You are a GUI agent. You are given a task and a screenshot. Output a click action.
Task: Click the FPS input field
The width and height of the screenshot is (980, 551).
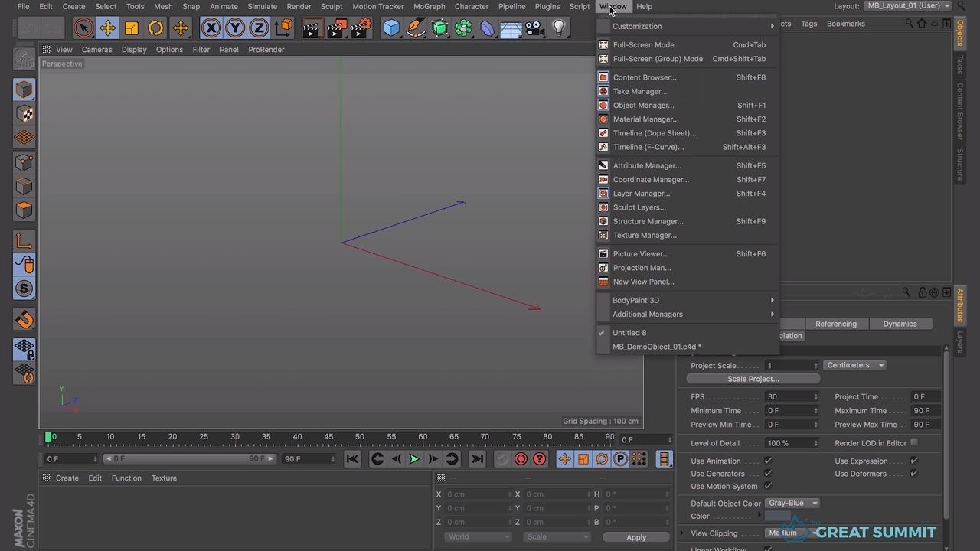(789, 396)
